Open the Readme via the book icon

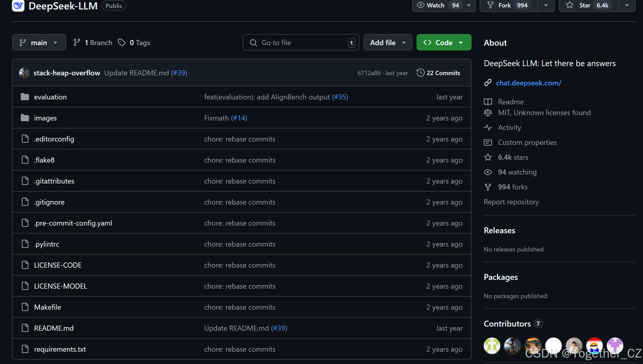click(x=488, y=102)
